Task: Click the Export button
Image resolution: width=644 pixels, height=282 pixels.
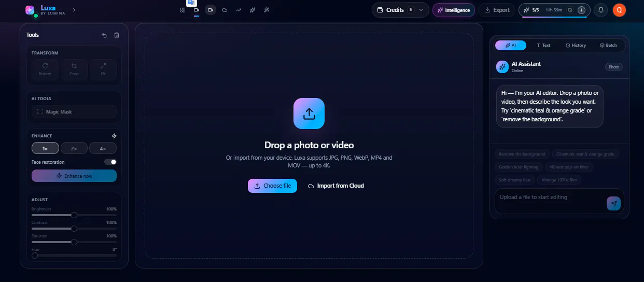Action: point(497,10)
